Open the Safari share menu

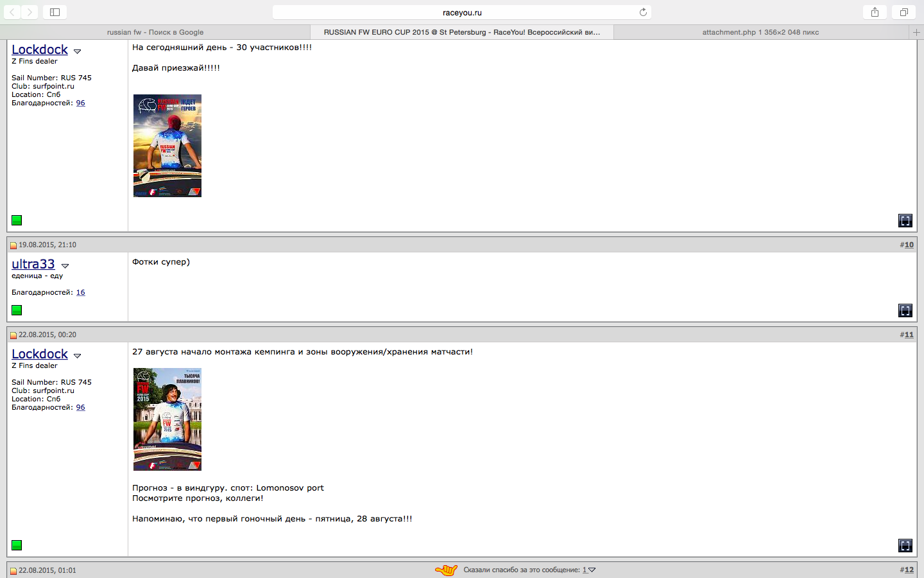[x=875, y=12]
